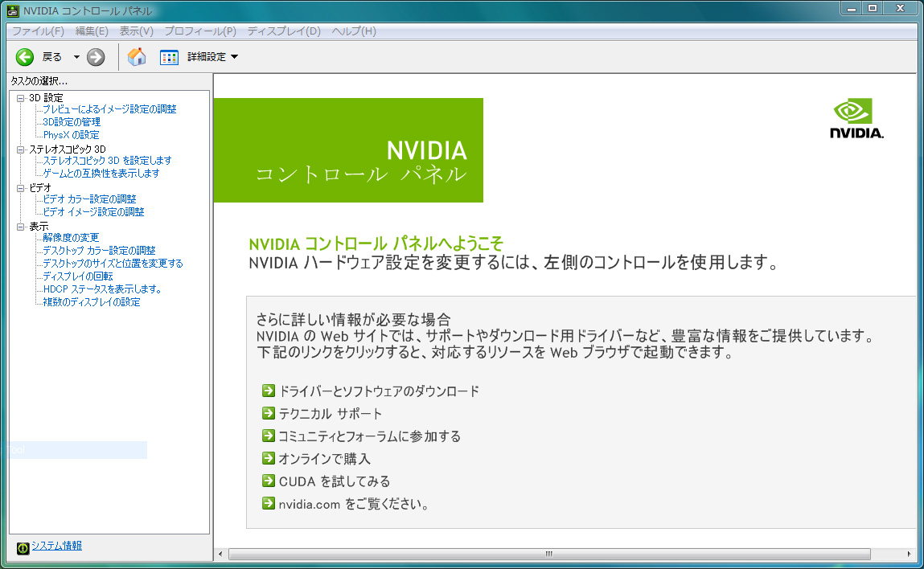Collapse the ステレオスコピック 3D tree node
This screenshot has width=924, height=569.
[x=21, y=149]
